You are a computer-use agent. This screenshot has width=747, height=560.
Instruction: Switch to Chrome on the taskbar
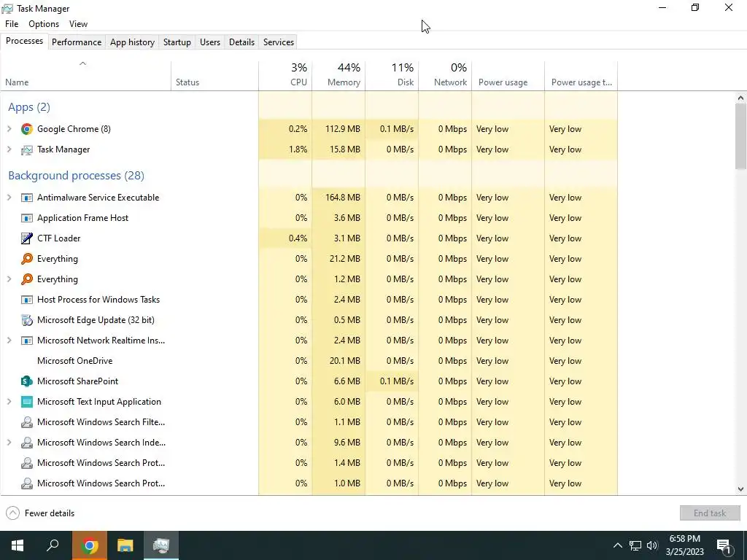pos(89,545)
